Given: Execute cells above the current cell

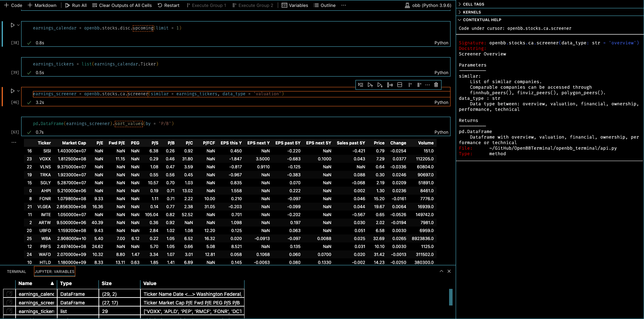Looking at the screenshot, I should tap(370, 85).
